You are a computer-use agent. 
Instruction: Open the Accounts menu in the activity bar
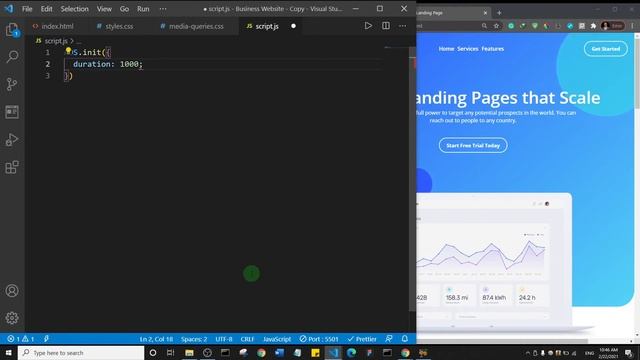click(x=12, y=291)
